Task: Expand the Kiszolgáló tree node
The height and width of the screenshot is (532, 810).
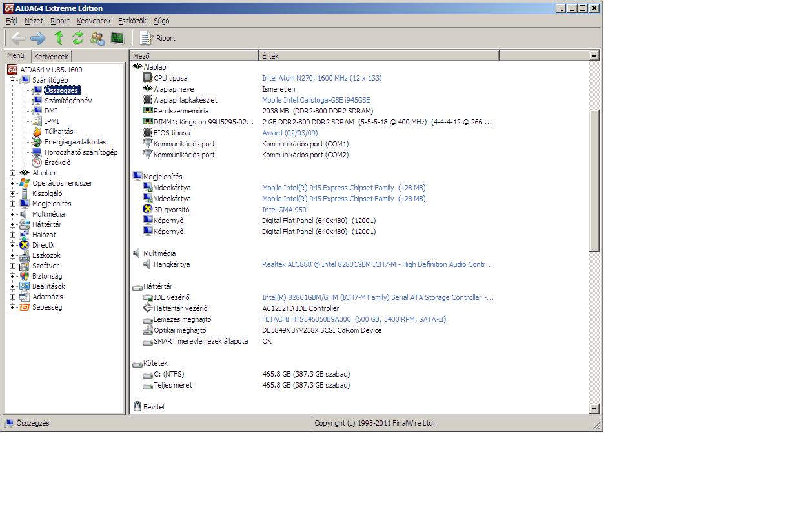Action: click(12, 193)
